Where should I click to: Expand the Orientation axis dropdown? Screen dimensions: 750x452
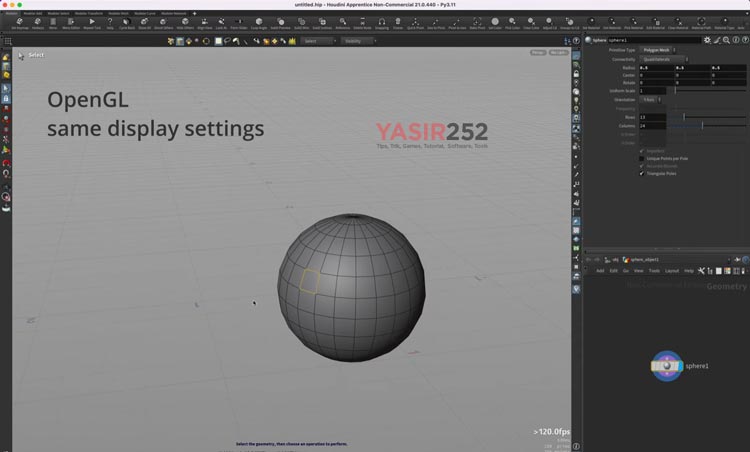tap(650, 99)
